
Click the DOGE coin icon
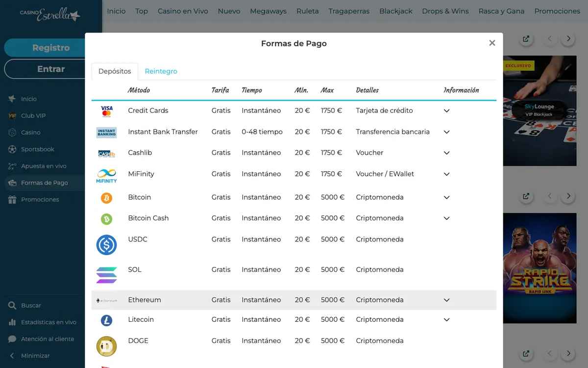[x=106, y=346]
